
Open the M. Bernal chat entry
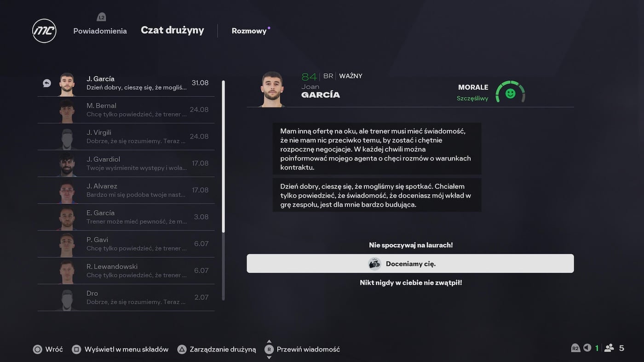point(136,110)
